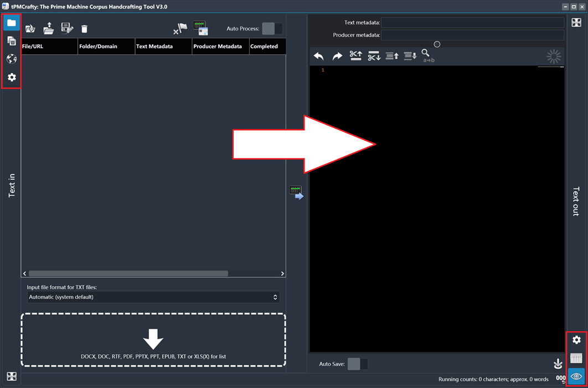This screenshot has width=588, height=388.
Task: Click the Text Metadata column header
Action: coord(163,47)
